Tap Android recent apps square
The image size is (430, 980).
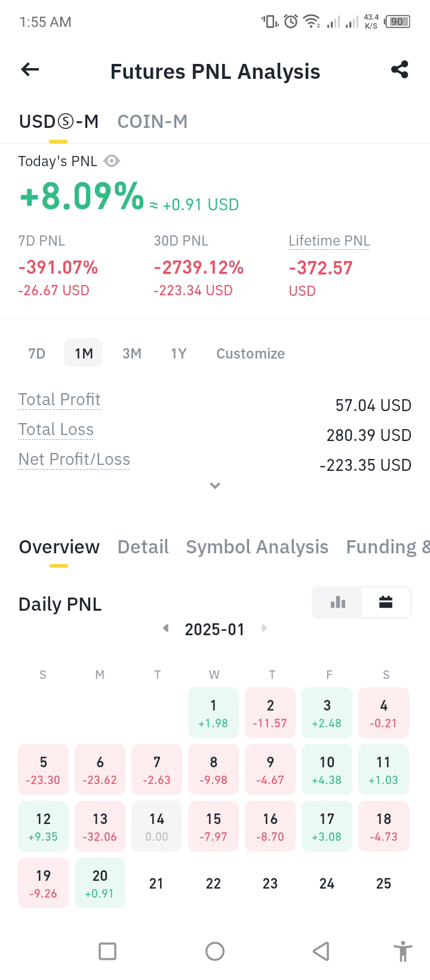107,951
